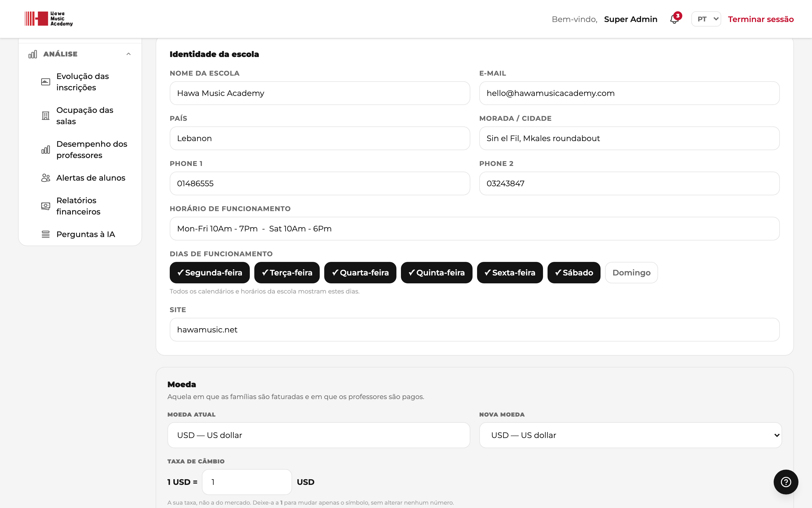The height and width of the screenshot is (508, 812).
Task: Toggle Terça-feira working day
Action: point(287,272)
